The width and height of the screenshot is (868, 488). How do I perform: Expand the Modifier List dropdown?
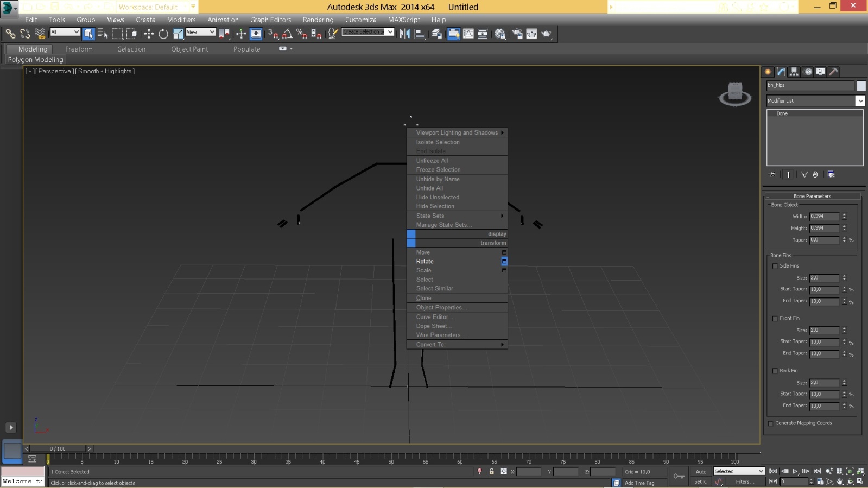click(860, 101)
